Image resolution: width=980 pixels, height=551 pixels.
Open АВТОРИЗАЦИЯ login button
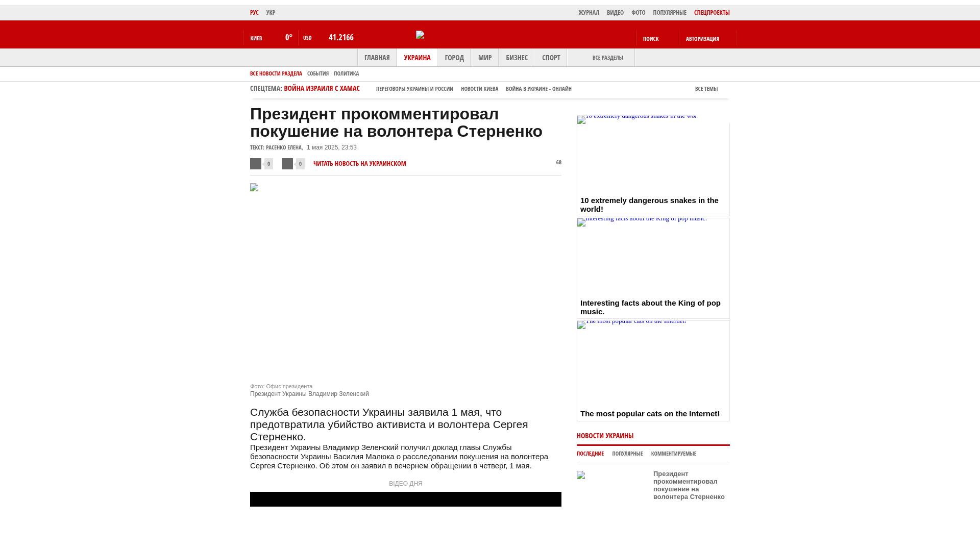(702, 39)
